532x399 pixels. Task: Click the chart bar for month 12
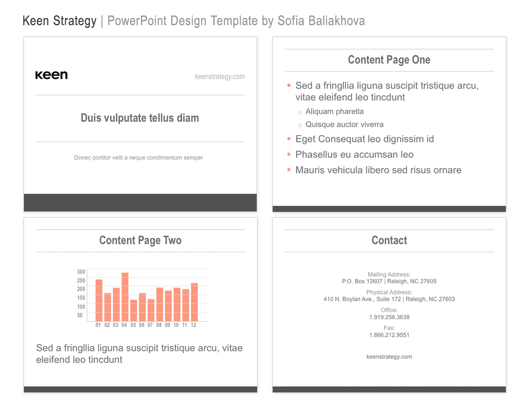click(194, 302)
